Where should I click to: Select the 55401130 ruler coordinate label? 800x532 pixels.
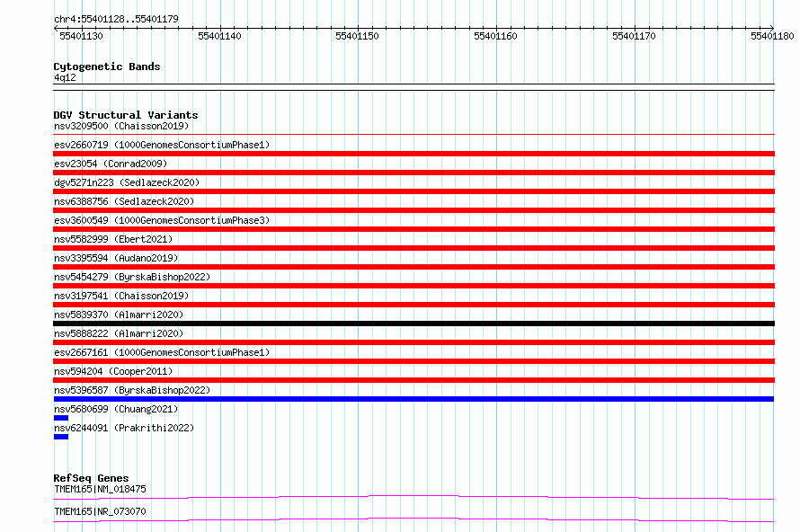tap(81, 36)
